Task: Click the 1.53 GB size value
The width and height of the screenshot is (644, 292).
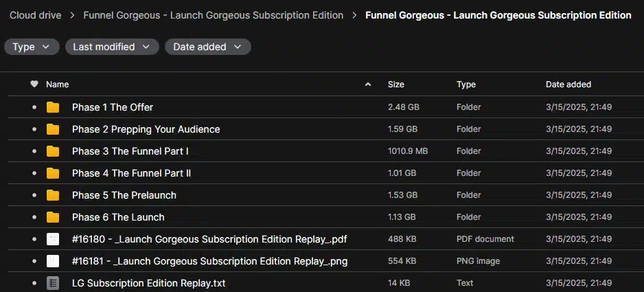Action: tap(403, 195)
